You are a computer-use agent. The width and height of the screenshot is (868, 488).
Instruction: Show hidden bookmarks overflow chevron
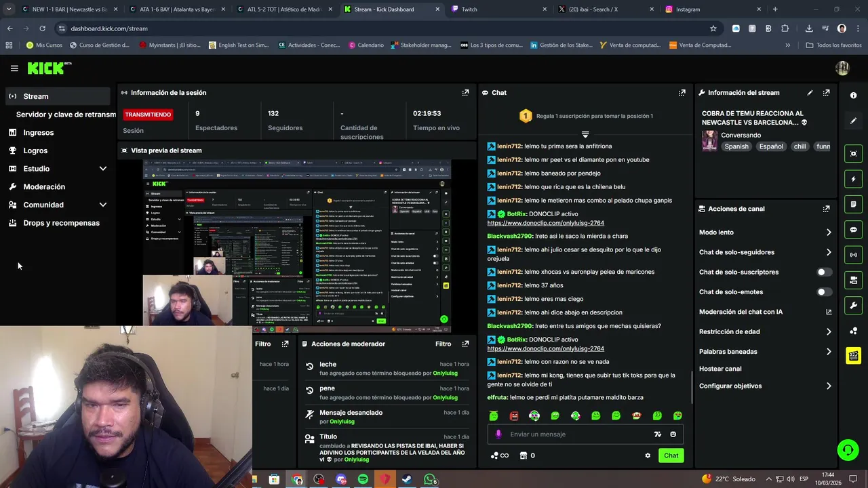click(x=787, y=45)
